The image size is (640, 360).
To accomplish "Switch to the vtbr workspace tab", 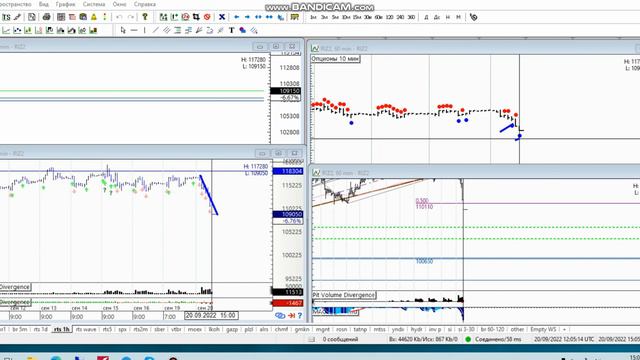I will (176, 329).
